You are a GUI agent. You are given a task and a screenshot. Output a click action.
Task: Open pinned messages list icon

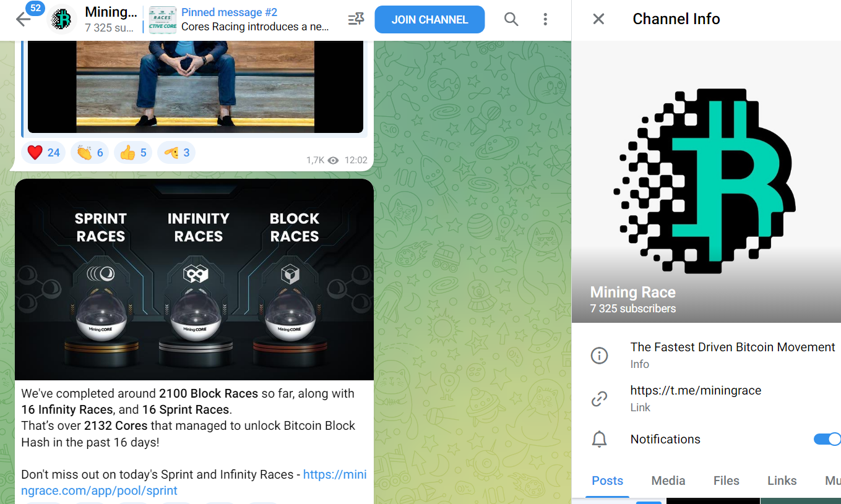point(356,19)
